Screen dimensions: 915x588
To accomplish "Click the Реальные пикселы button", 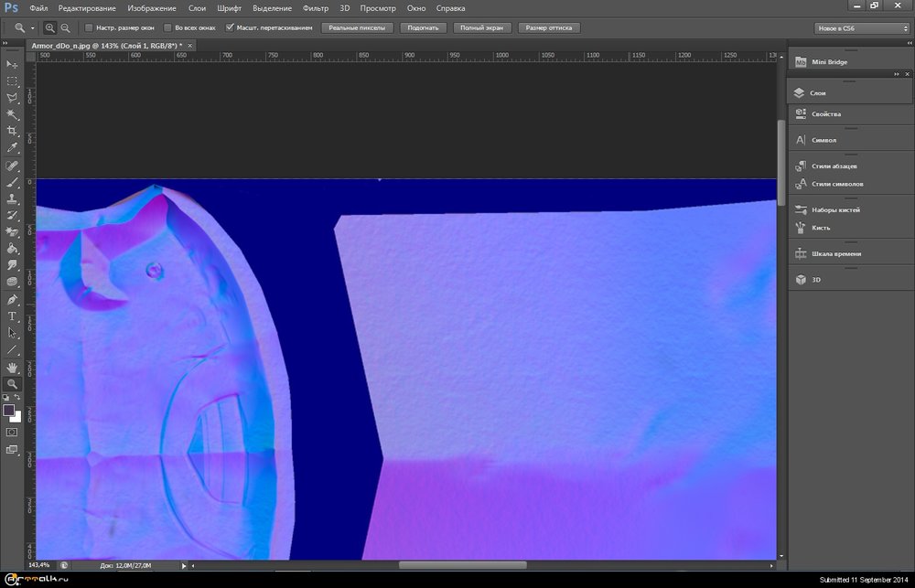I will 358,28.
